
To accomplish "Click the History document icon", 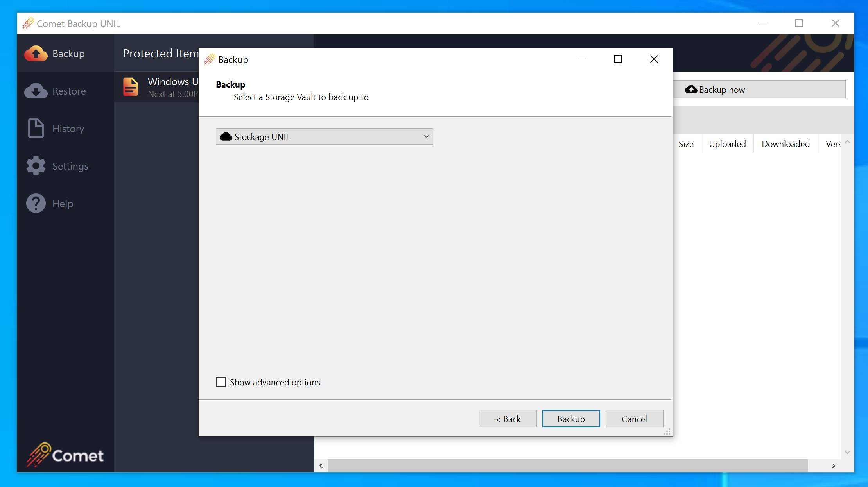I will point(36,128).
